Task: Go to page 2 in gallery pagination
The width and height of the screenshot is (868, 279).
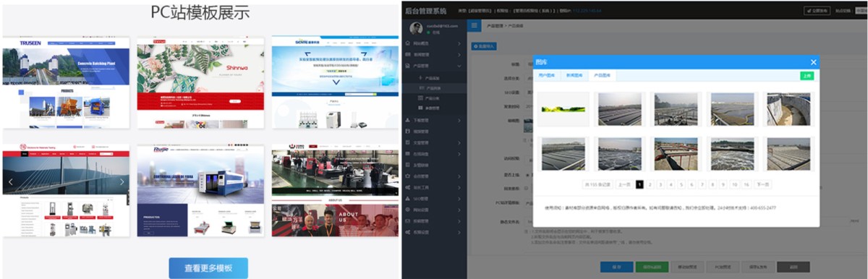Action: pos(650,184)
